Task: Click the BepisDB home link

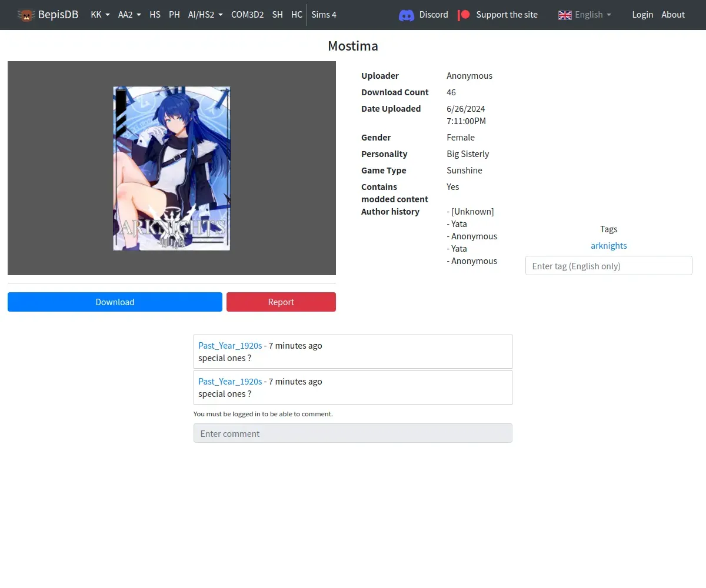Action: tap(48, 15)
